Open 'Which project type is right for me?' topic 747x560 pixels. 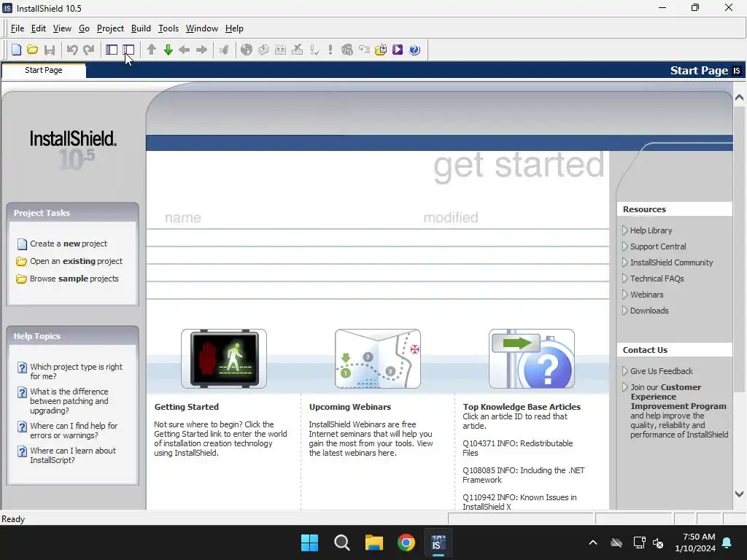point(76,371)
